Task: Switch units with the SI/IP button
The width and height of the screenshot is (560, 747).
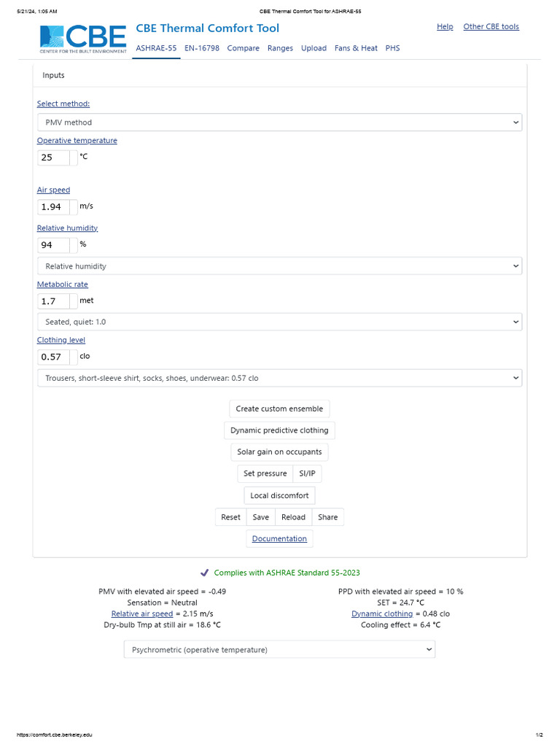Action: tap(307, 473)
